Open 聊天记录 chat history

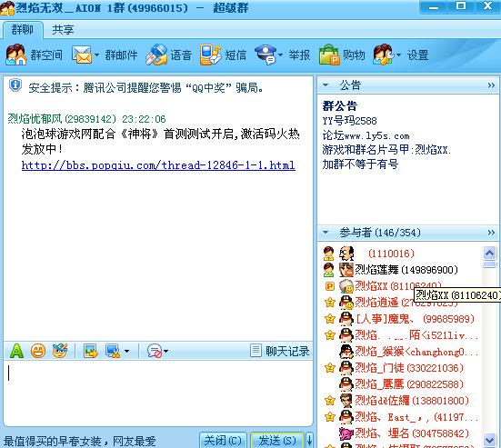point(279,351)
